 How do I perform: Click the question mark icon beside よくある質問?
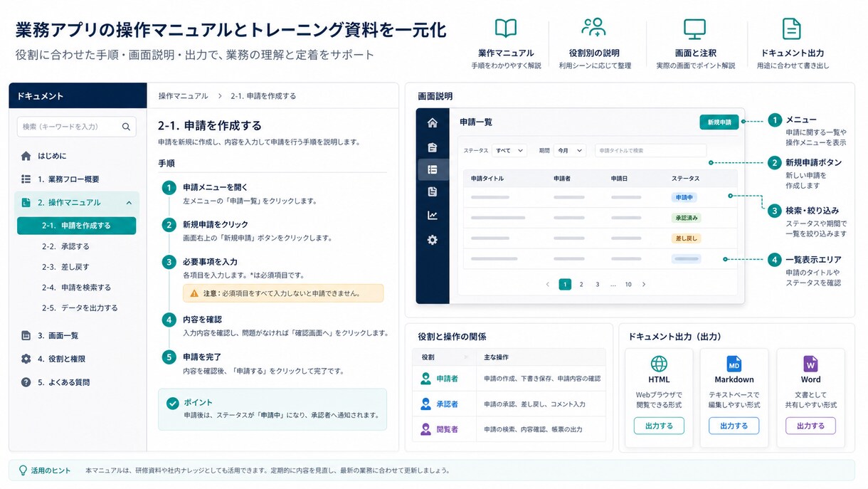26,382
